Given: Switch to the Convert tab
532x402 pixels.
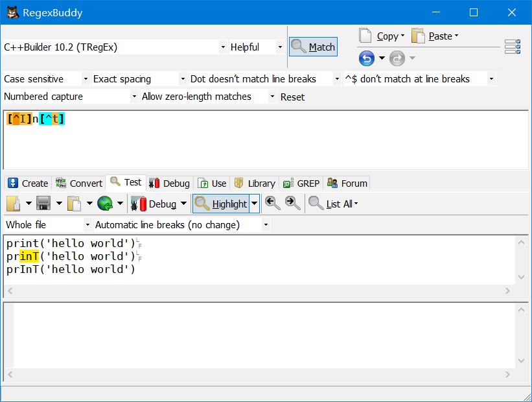Looking at the screenshot, I should 78,183.
